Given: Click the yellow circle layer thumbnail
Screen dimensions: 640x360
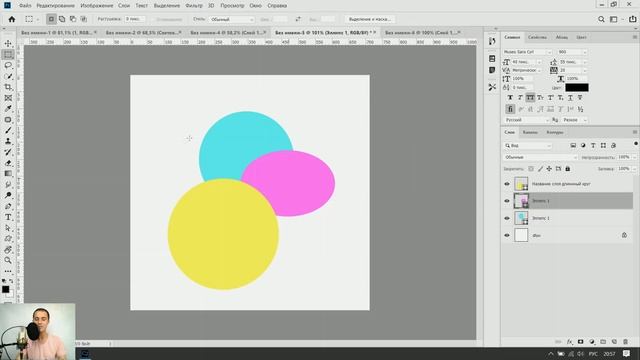Looking at the screenshot, I should [x=521, y=184].
